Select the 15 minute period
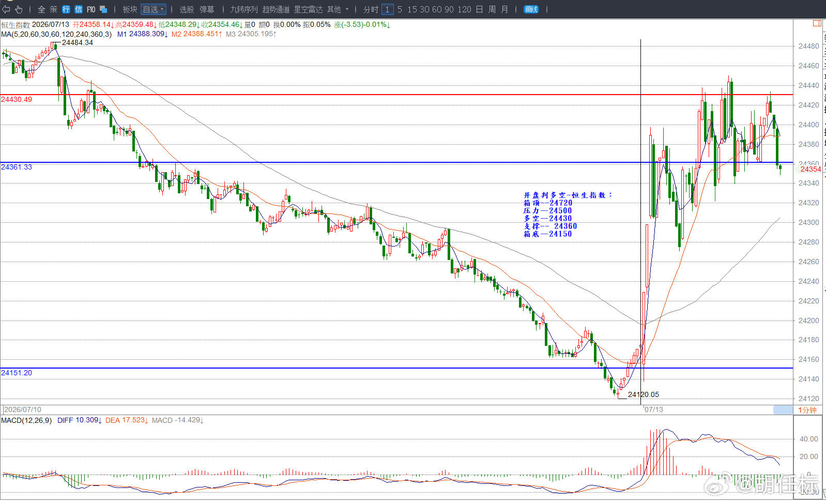Screen dimensions: 826x504 point(412,9)
